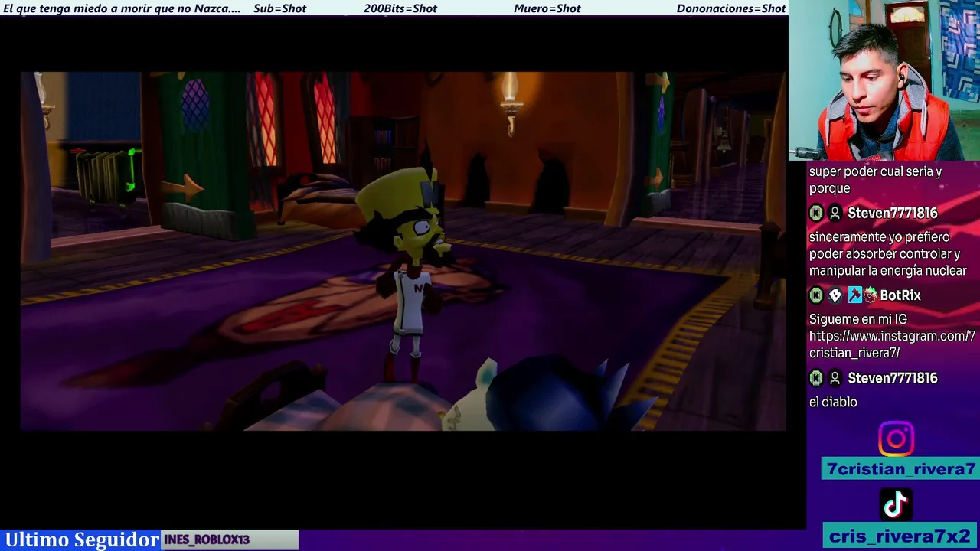
Task: Click the TikTok logo icon
Action: 896,505
